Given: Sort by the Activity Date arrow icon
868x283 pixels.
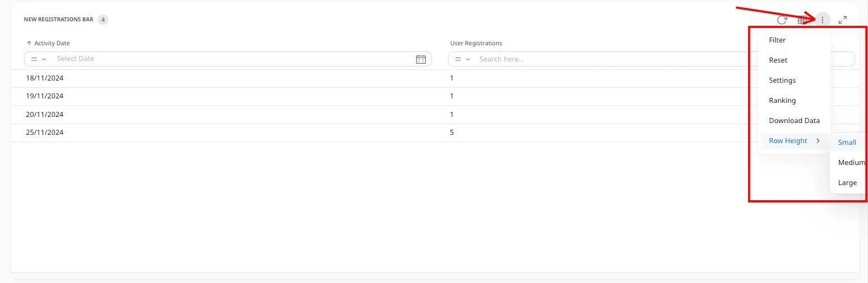Looking at the screenshot, I should tap(29, 43).
